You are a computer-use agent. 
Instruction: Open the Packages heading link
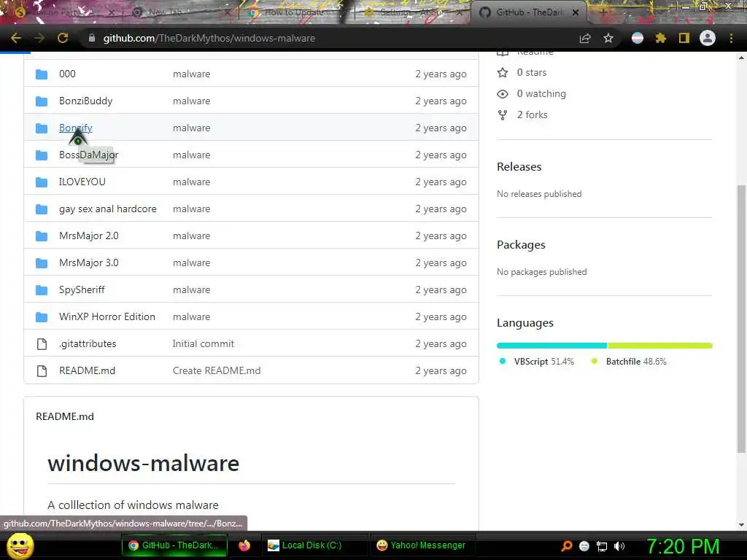[x=521, y=245]
